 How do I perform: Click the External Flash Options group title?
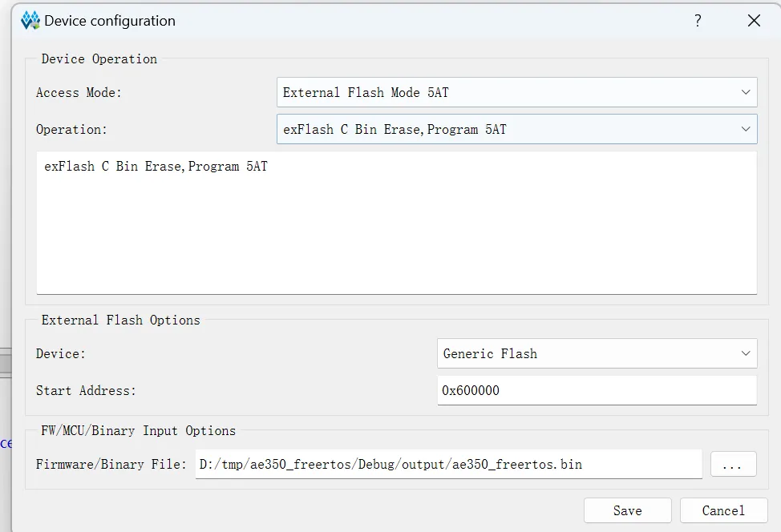point(120,320)
